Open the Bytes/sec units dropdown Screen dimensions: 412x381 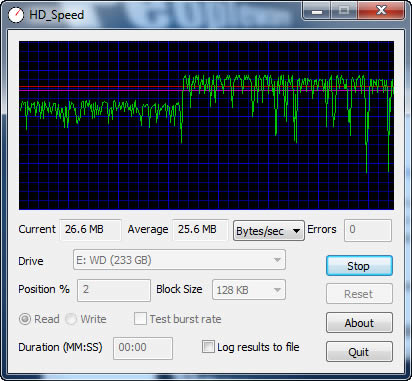[x=269, y=230]
